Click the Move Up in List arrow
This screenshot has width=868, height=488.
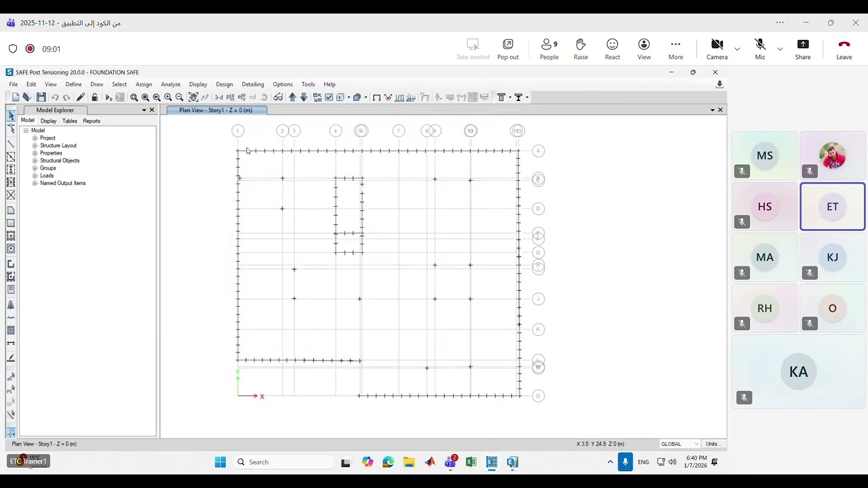(292, 98)
